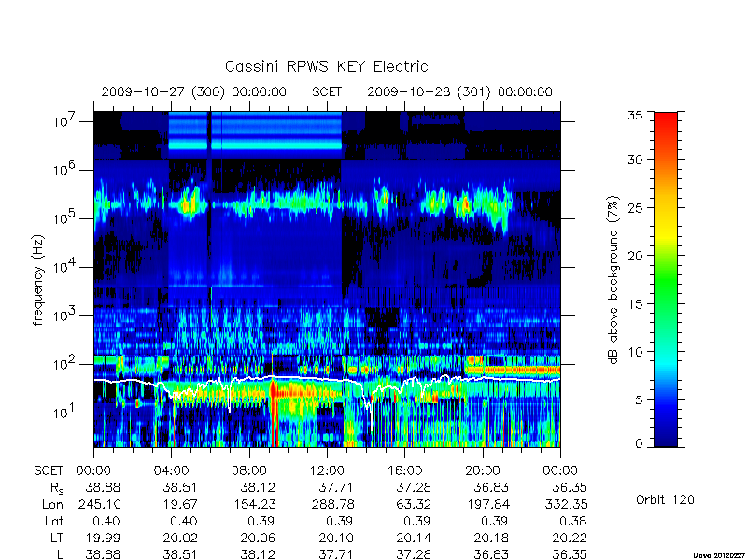Click the Lon value '197.84'
This screenshot has height=560, width=747.
coord(488,504)
